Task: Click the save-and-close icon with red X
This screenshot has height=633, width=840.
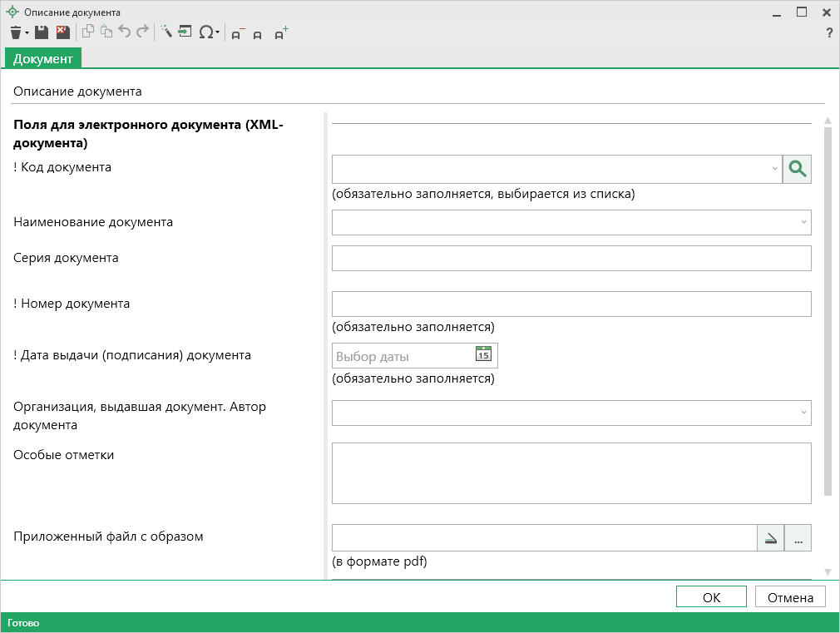Action: click(x=62, y=32)
